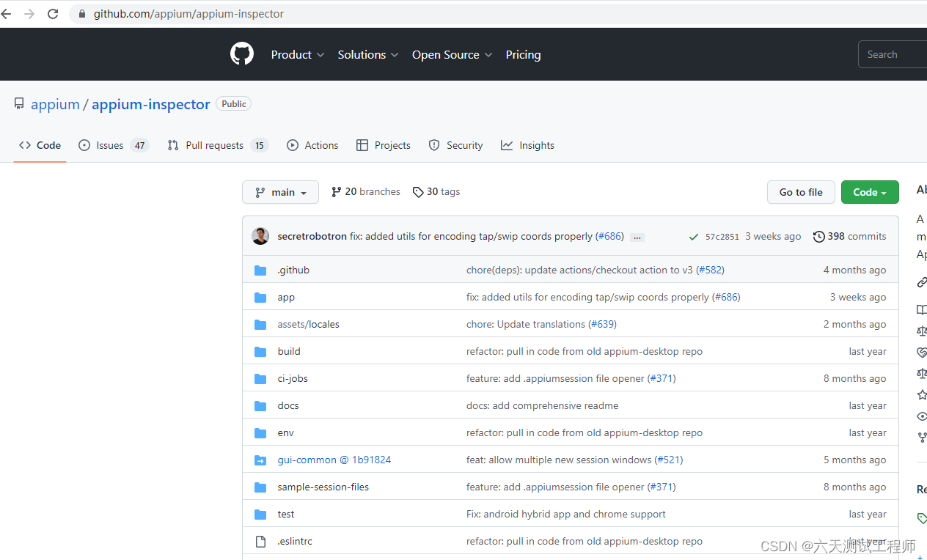The width and height of the screenshot is (927, 560).
Task: Open pull request #639 link
Action: tap(604, 325)
